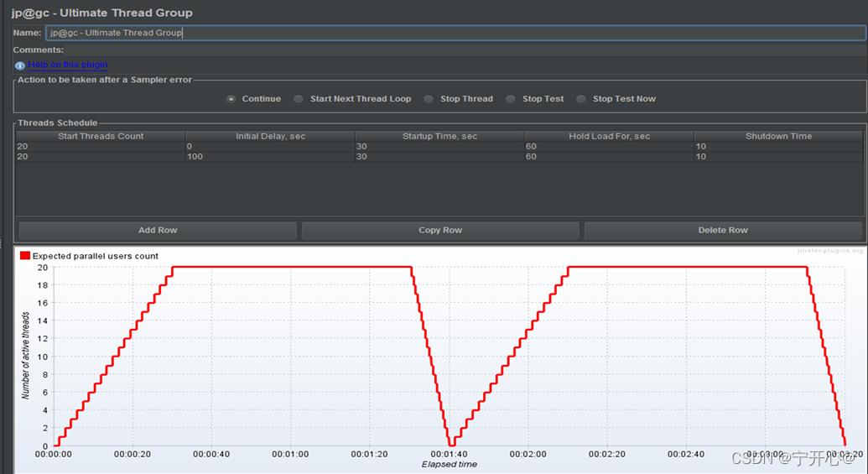
Task: Click the Comments field
Action: (465, 49)
